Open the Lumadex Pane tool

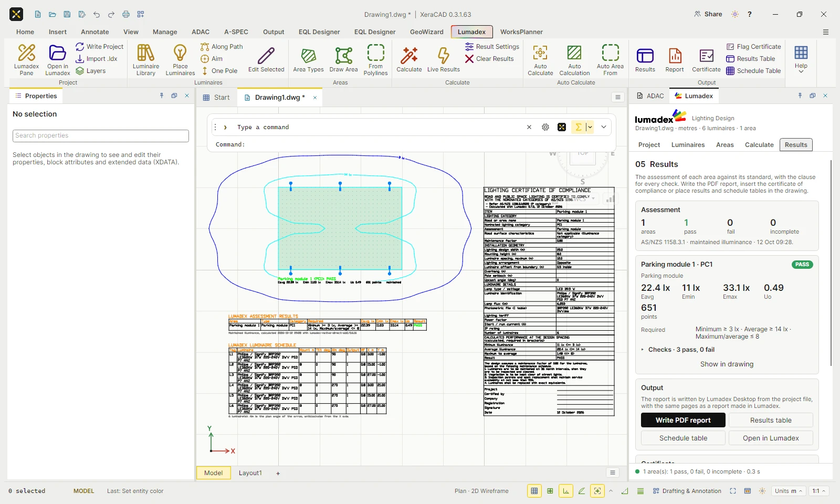click(26, 59)
